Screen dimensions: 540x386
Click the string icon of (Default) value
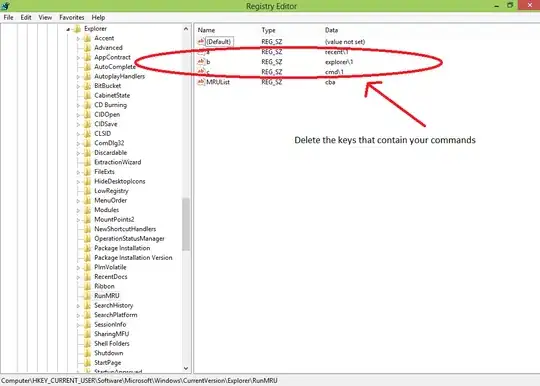click(201, 42)
